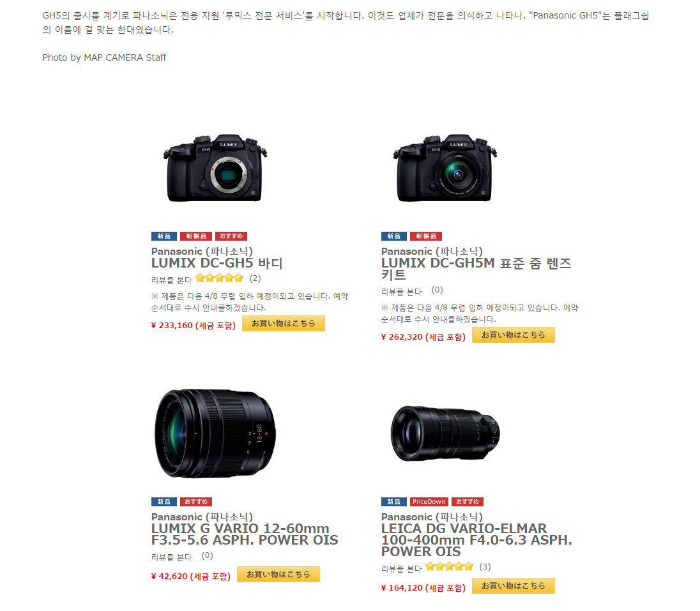Click the PriceDown badge on 100-400mm lens
The width and height of the screenshot is (700, 611).
[x=429, y=502]
